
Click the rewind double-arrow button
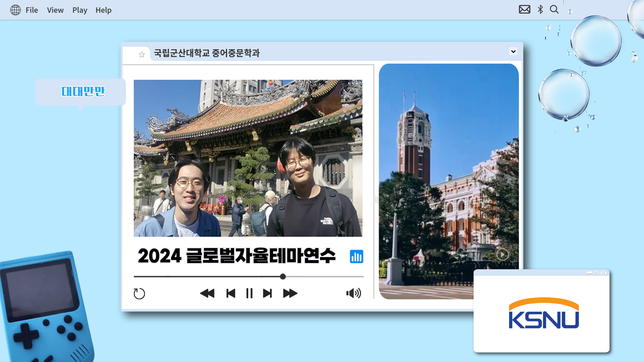[x=207, y=294]
